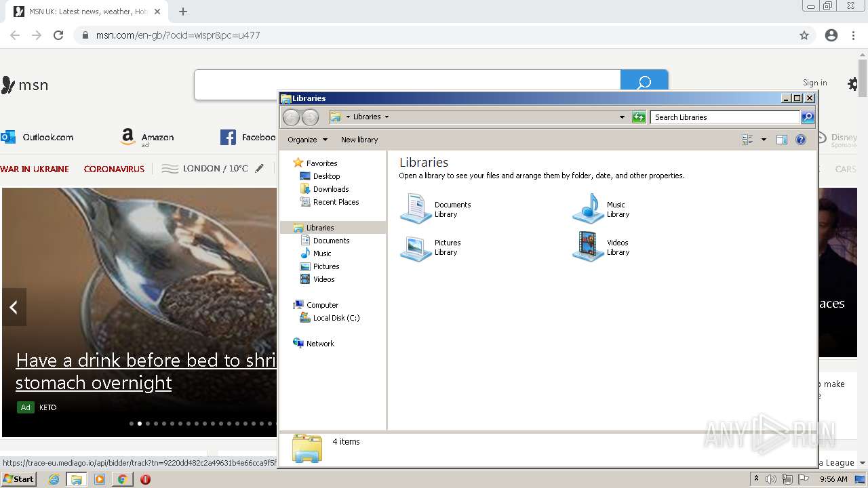Open the Windows Start menu
This screenshot has width=868, height=488.
(x=18, y=479)
